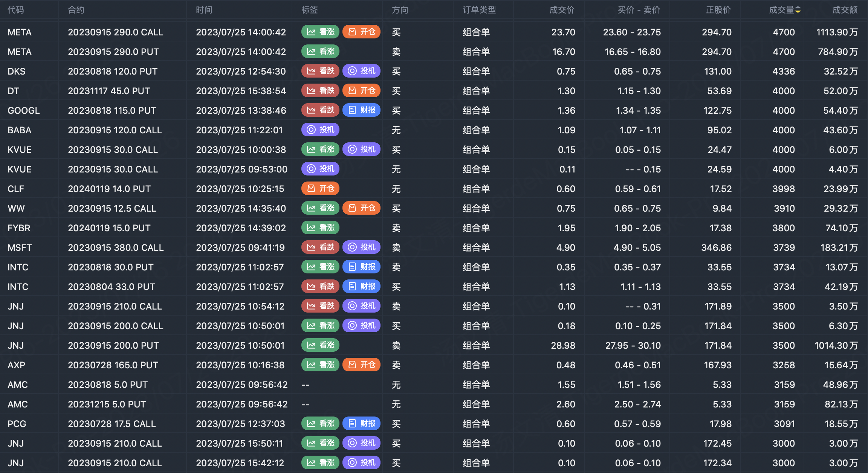Click the 方向 column header
Screen dimensions: 868x473
(400, 10)
